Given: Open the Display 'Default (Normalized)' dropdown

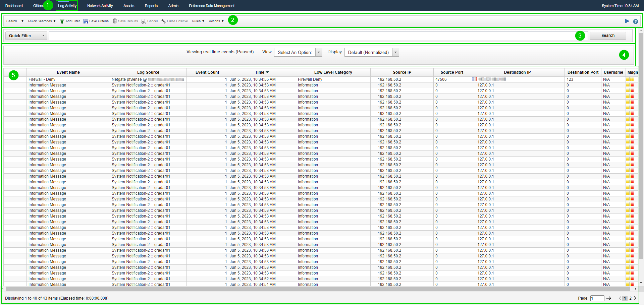Looking at the screenshot, I should pos(372,52).
